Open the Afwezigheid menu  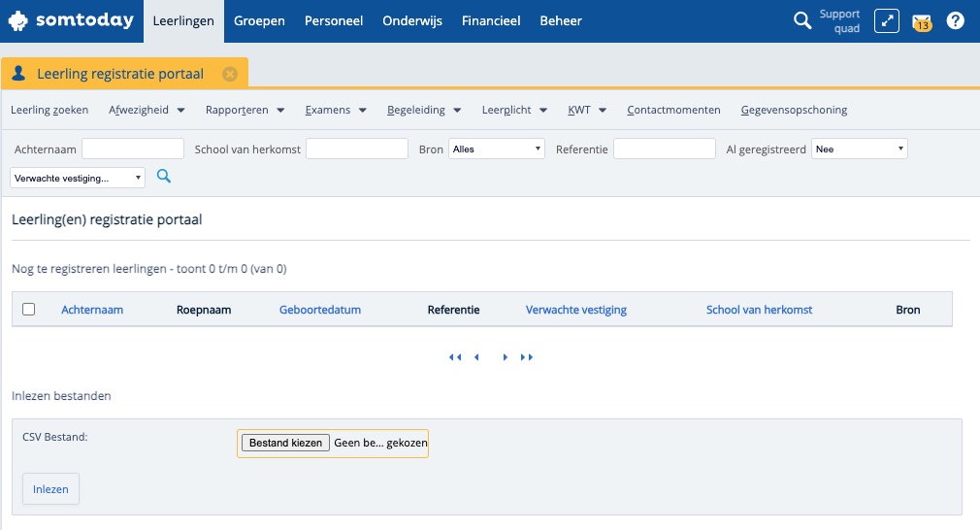147,110
